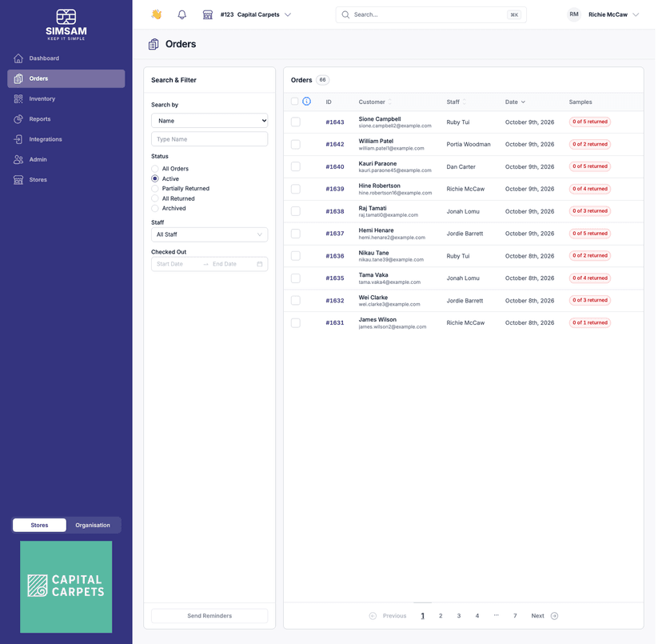Image resolution: width=662 pixels, height=644 pixels.
Task: Click the End Date field
Action: (231, 264)
